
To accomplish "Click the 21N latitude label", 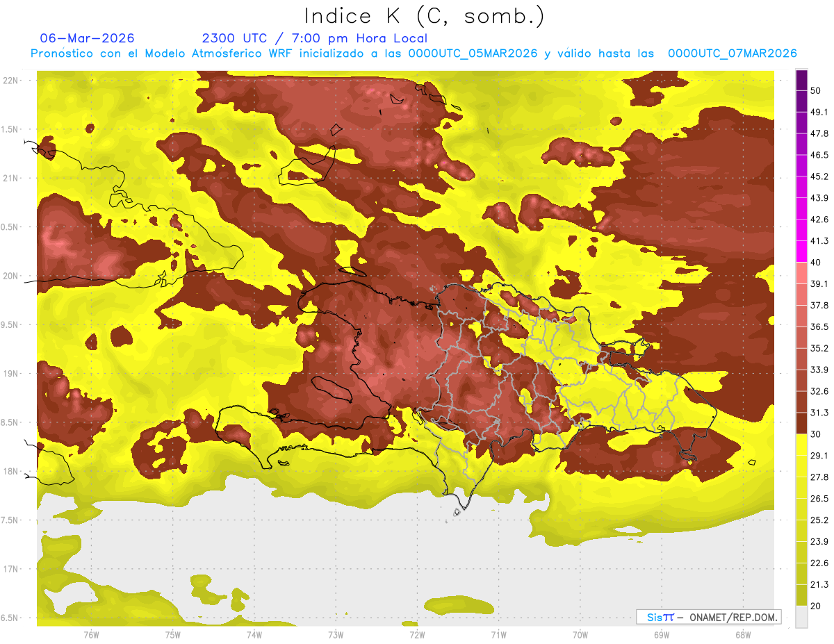I will click(x=12, y=178).
